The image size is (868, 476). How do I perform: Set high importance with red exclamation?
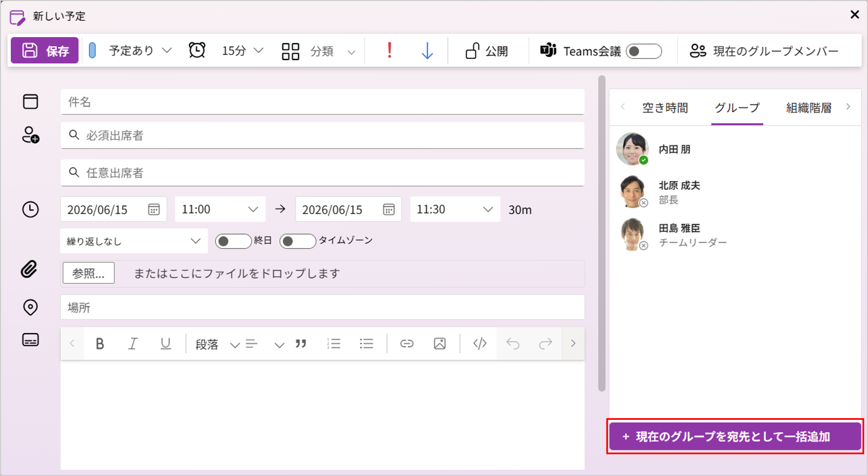tap(390, 51)
